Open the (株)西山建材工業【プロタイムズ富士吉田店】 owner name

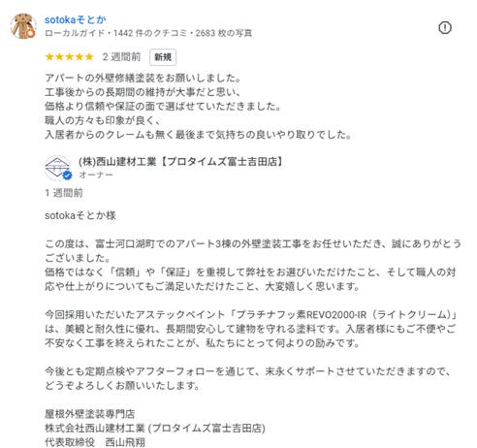coord(181,162)
